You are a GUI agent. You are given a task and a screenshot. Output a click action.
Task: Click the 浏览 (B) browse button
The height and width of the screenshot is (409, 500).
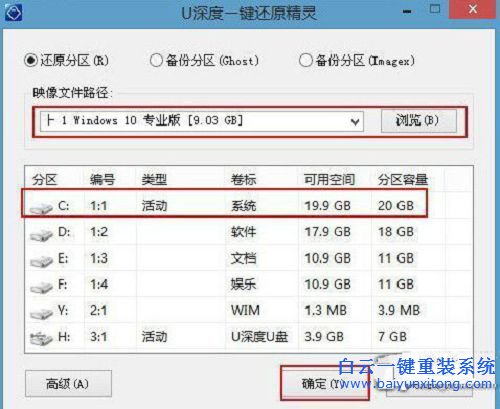point(419,121)
